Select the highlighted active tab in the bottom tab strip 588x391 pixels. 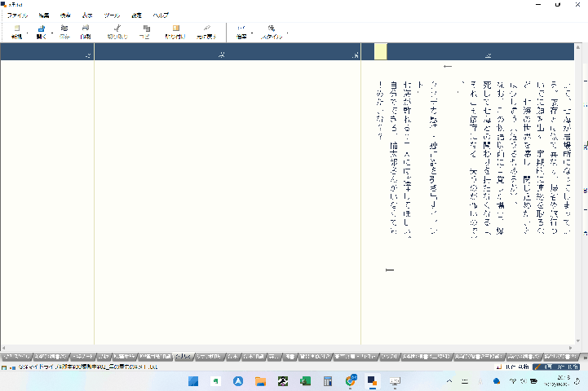[183, 357]
